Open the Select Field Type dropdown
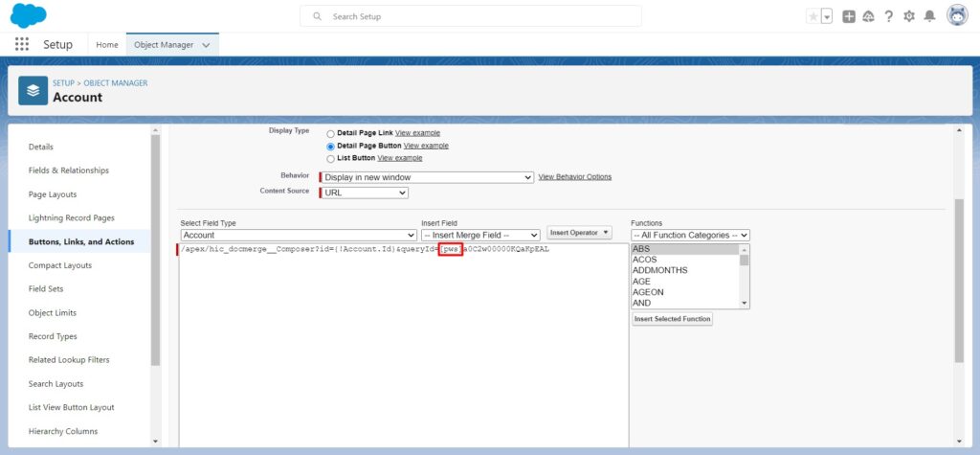 [299, 236]
